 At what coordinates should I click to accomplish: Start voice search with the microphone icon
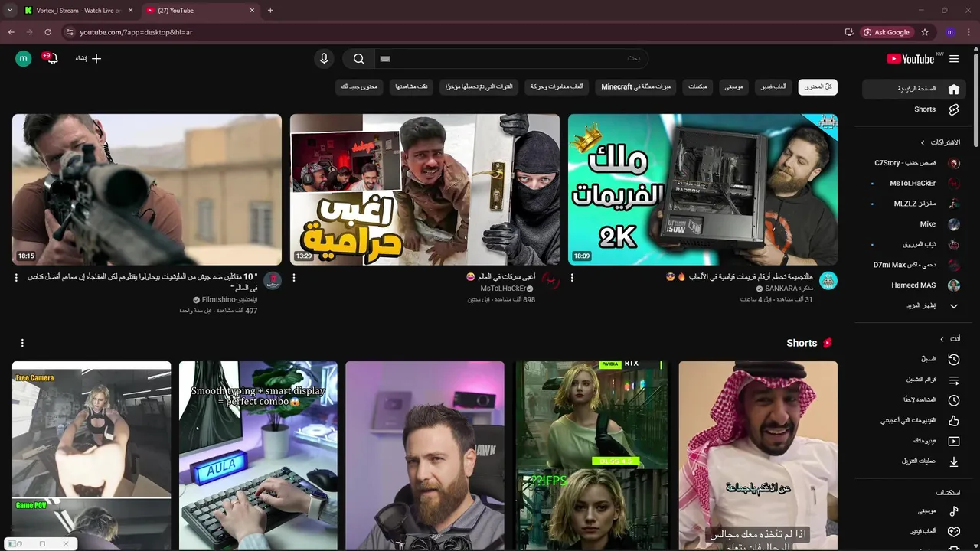324,59
